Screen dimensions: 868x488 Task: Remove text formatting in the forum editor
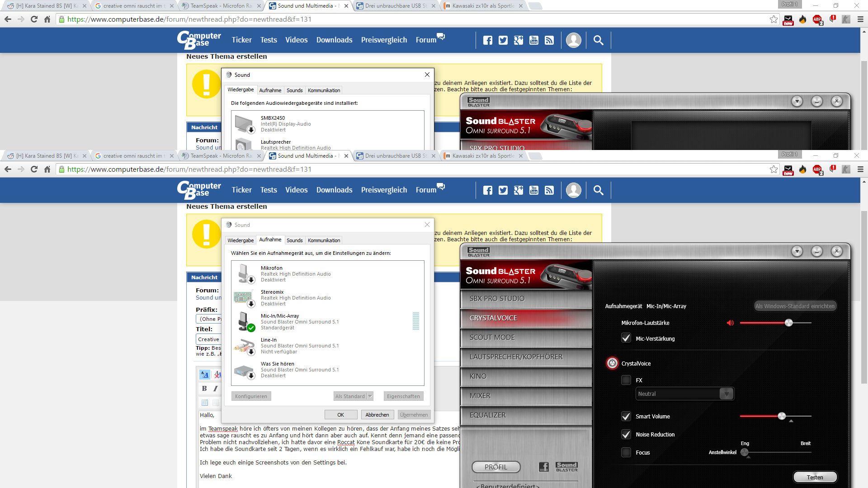coord(218,374)
